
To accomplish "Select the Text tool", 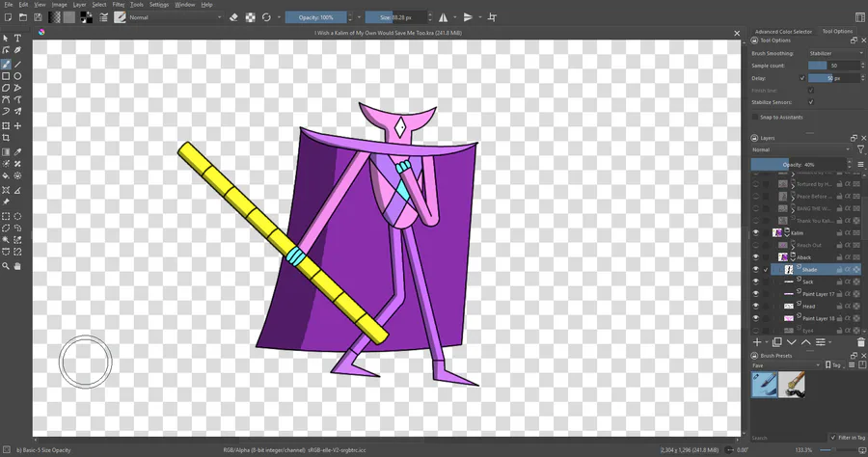I will point(17,39).
